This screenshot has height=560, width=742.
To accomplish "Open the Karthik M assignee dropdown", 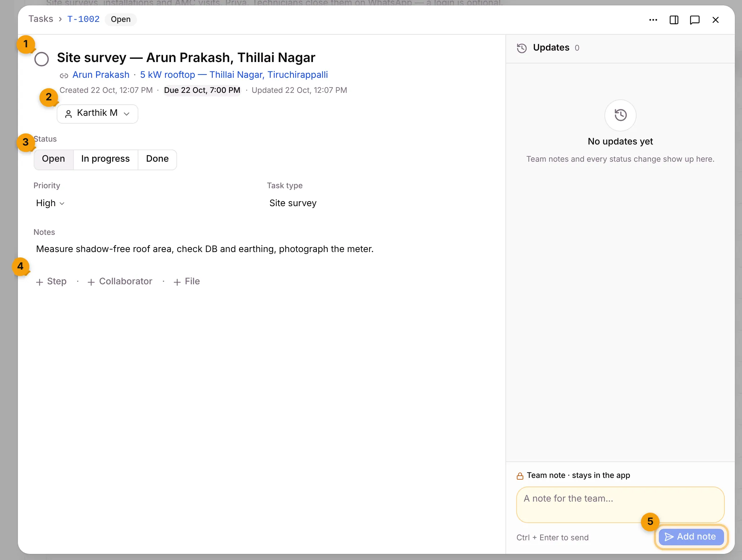I will pyautogui.click(x=97, y=114).
